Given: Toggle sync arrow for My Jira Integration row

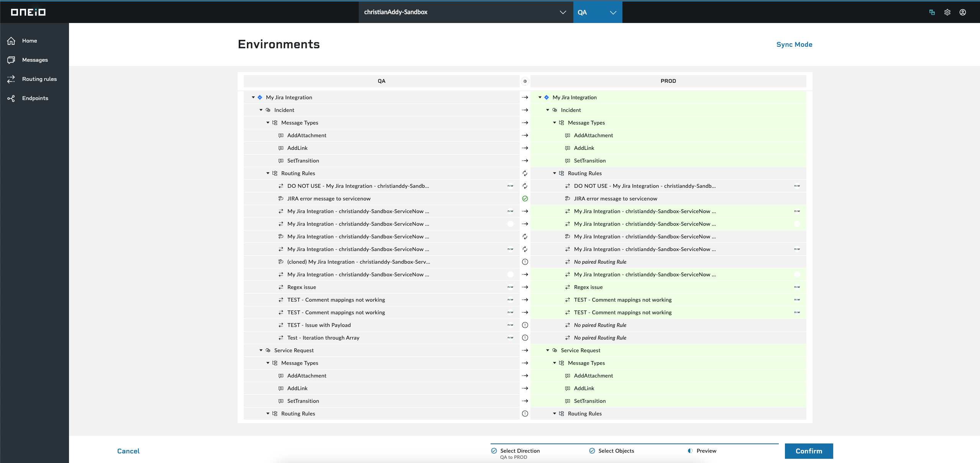Looking at the screenshot, I should pos(525,97).
